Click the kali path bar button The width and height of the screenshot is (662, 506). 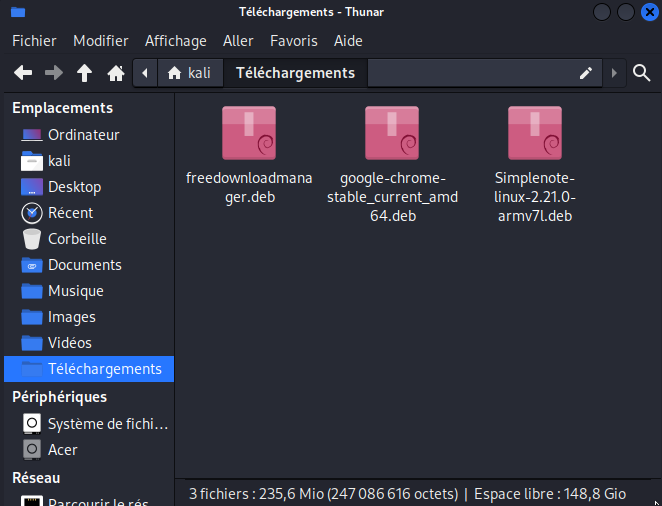(x=190, y=73)
